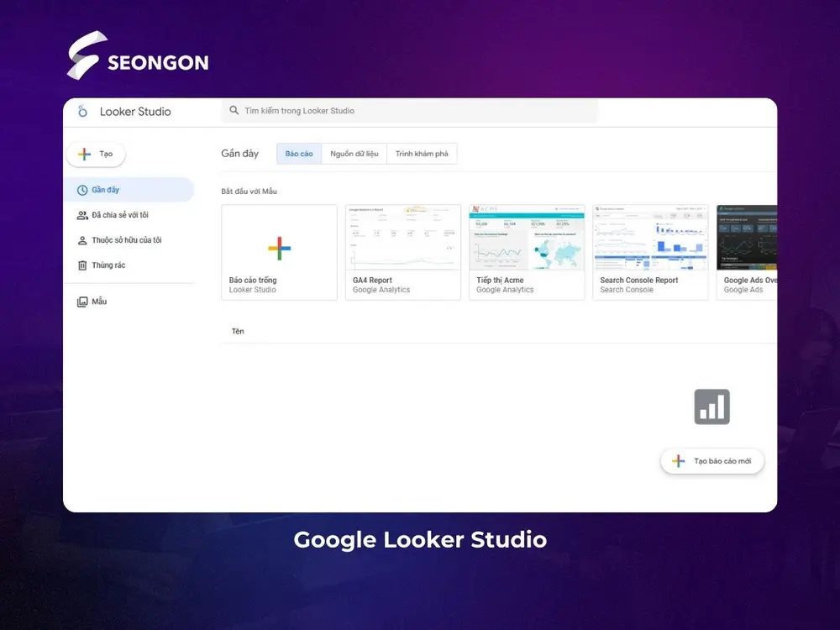The width and height of the screenshot is (840, 630).
Task: Switch to the Báo cáo tab
Action: tap(299, 154)
